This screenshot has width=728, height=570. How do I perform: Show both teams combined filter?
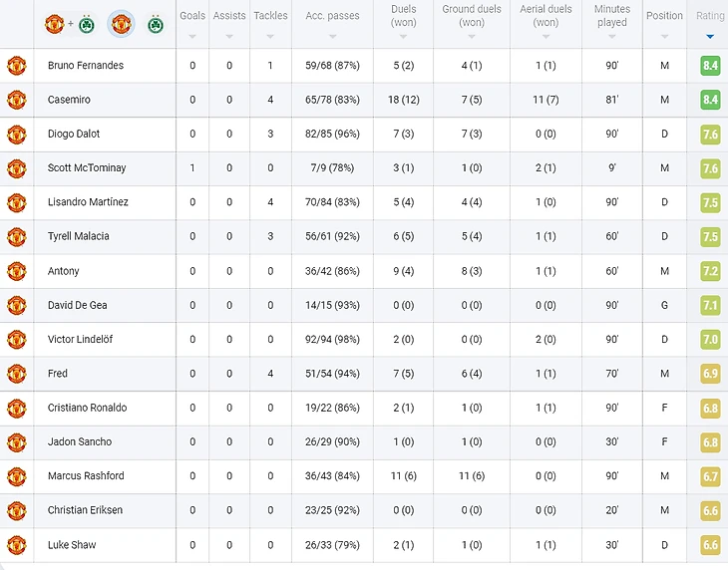click(x=70, y=23)
